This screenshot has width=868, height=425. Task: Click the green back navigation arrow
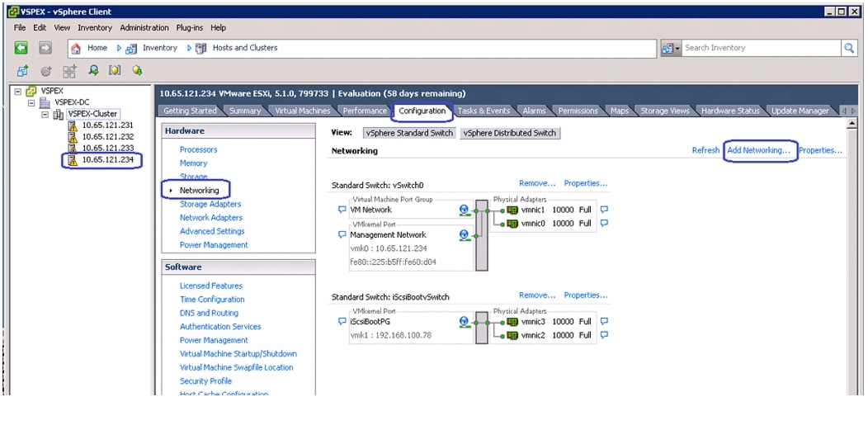point(21,48)
